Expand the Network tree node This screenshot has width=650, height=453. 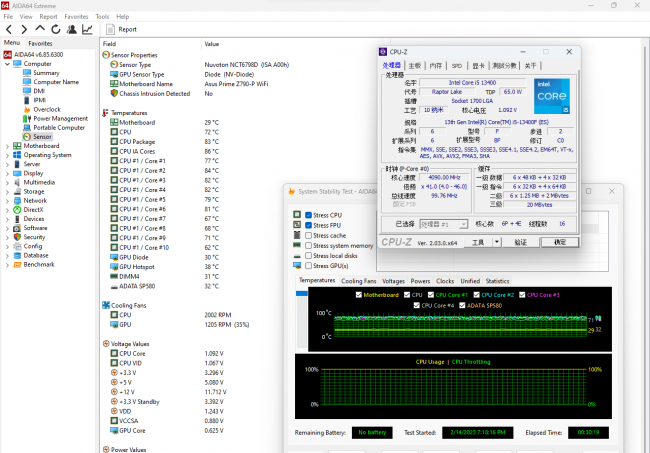point(7,201)
